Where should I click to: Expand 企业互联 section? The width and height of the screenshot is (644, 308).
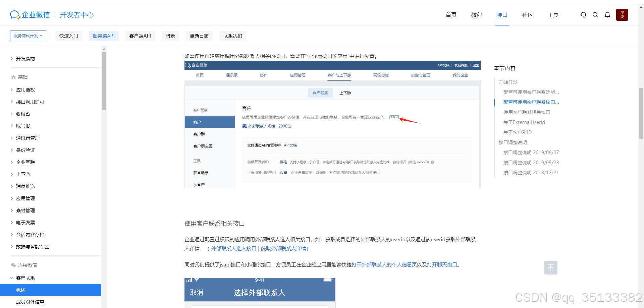[25, 162]
